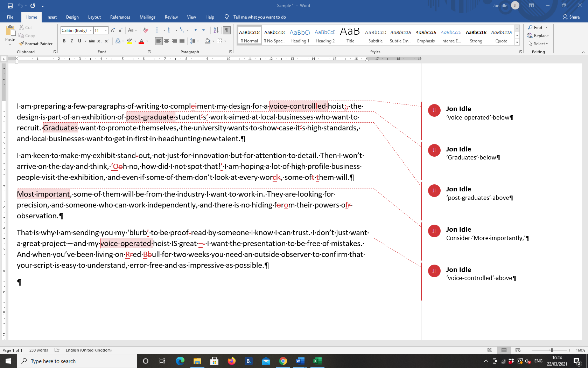Switch to the Layout tab
Screen dimensions: 588x368
(94, 17)
